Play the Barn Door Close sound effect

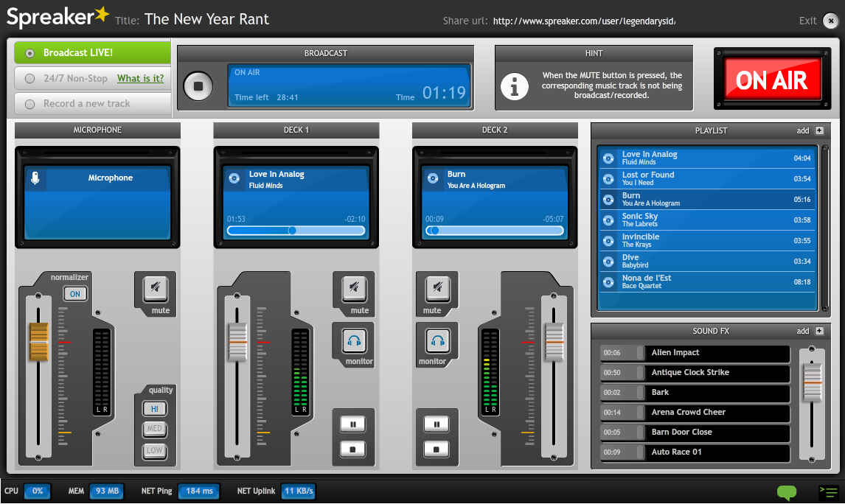pyautogui.click(x=695, y=433)
